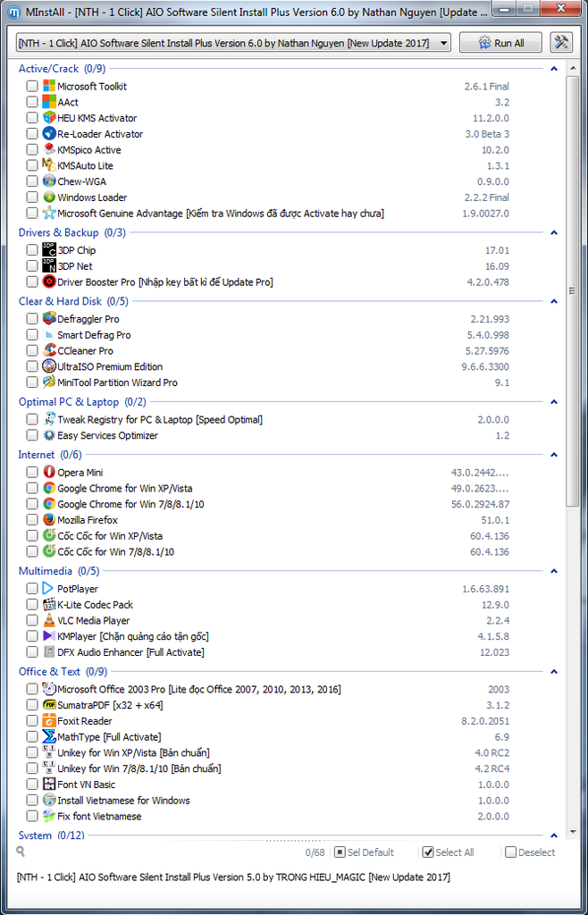This screenshot has width=588, height=915.
Task: Collapse the Internet group
Action: pos(554,455)
